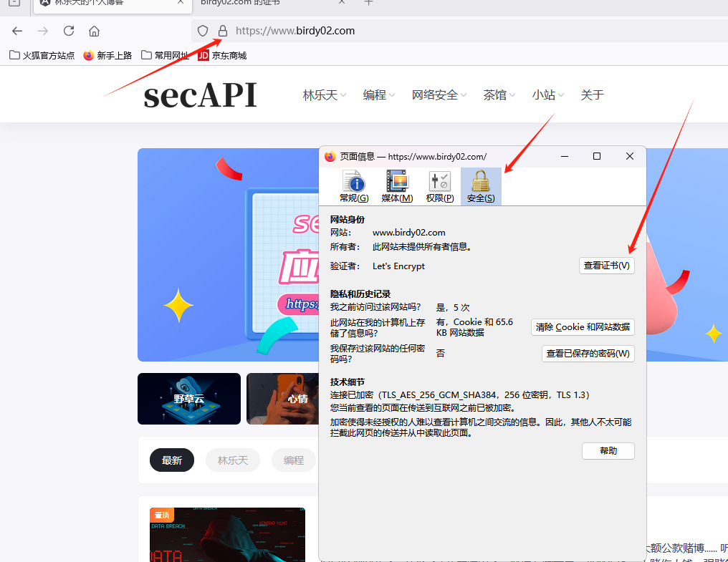Clear Cookie and site data button
728x562 pixels.
583,326
